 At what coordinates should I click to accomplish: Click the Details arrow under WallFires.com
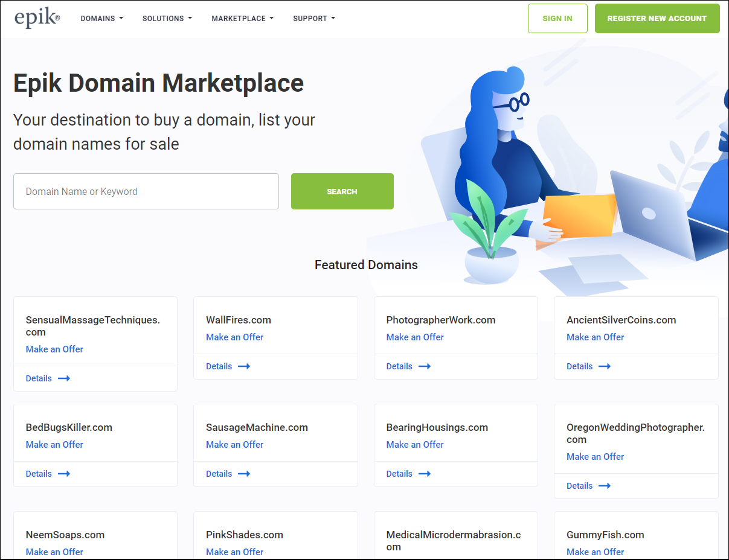click(x=243, y=366)
